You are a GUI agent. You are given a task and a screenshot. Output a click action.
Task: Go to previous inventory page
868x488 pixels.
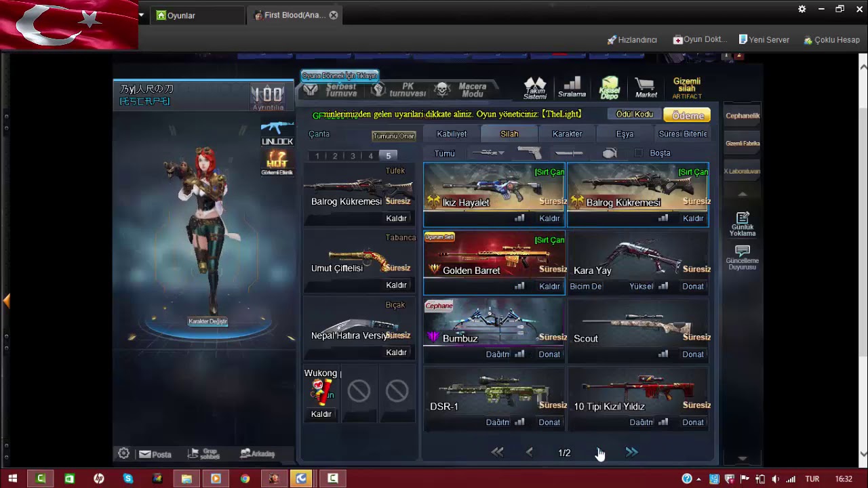click(530, 452)
